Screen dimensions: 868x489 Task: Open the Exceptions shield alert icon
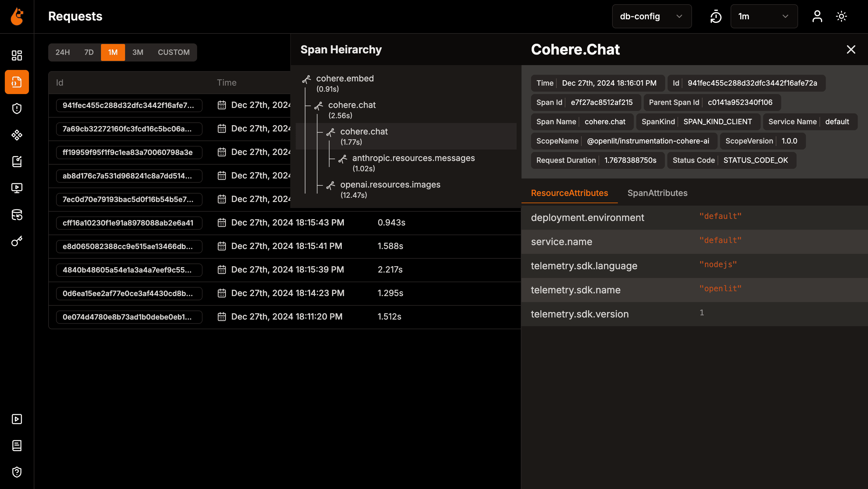point(16,108)
